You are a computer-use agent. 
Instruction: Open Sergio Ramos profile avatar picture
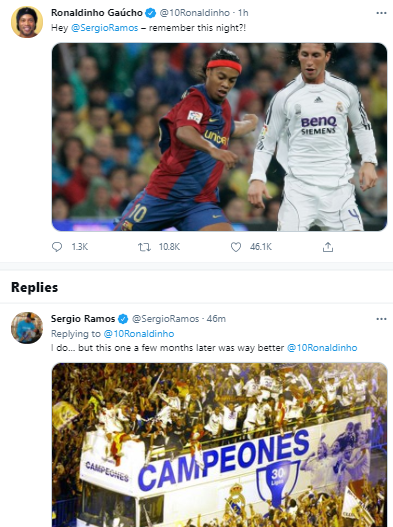[x=27, y=328]
